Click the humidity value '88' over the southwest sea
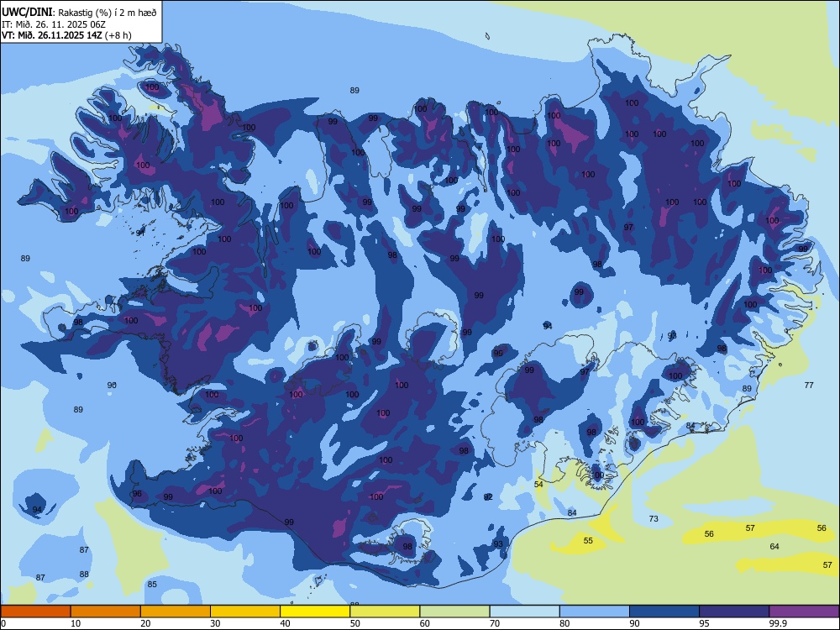 click(x=84, y=575)
